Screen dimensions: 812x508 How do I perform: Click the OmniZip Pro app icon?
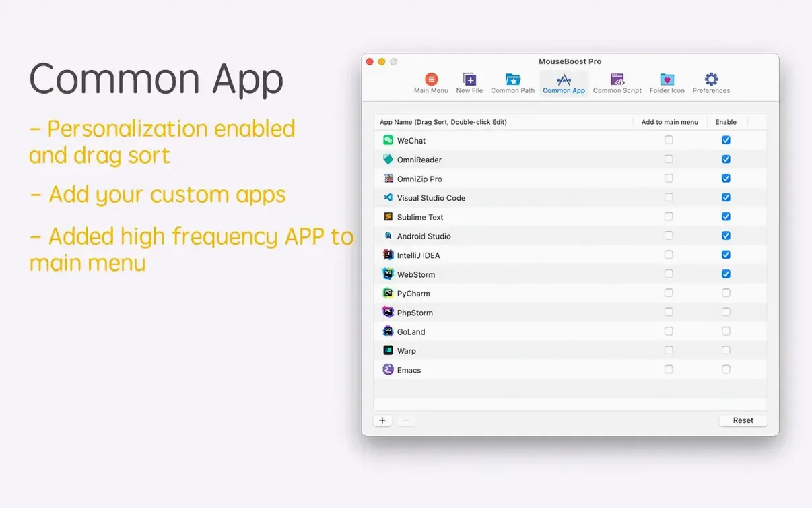point(388,179)
